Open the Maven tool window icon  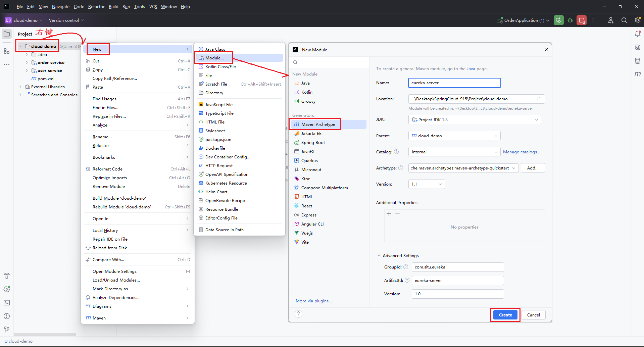pyautogui.click(x=638, y=74)
